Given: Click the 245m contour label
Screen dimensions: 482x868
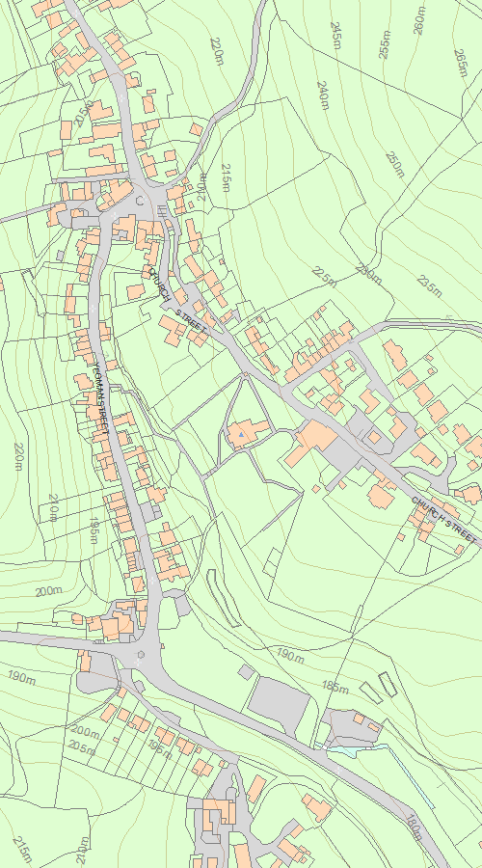Looking at the screenshot, I should [335, 36].
